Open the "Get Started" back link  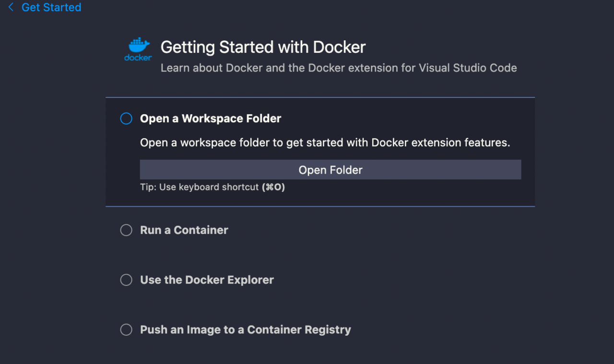(51, 7)
